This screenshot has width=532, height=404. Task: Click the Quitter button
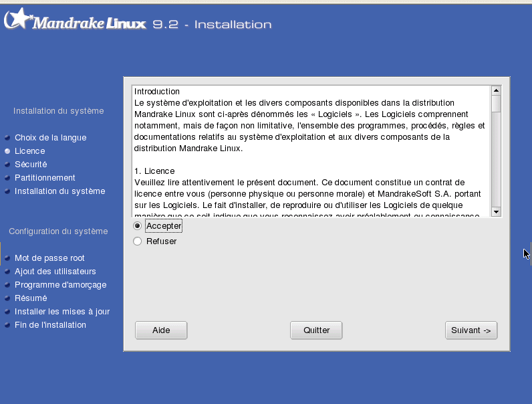[316, 330]
